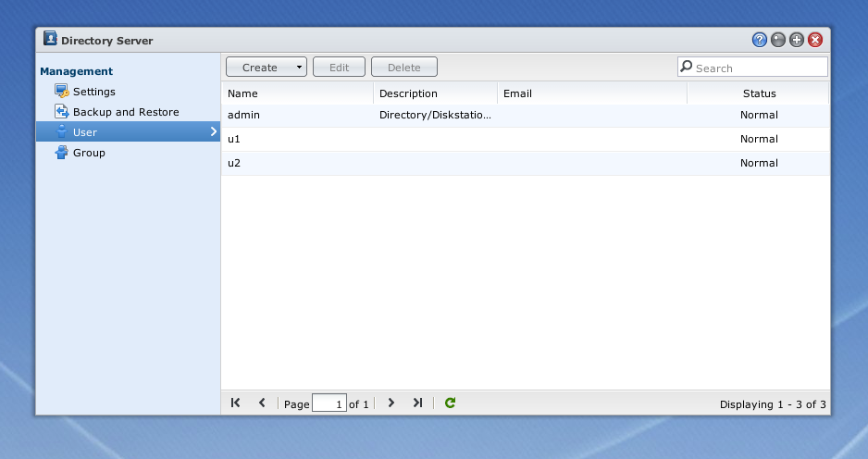This screenshot has height=459, width=868.
Task: Go to the next page
Action: click(x=391, y=403)
